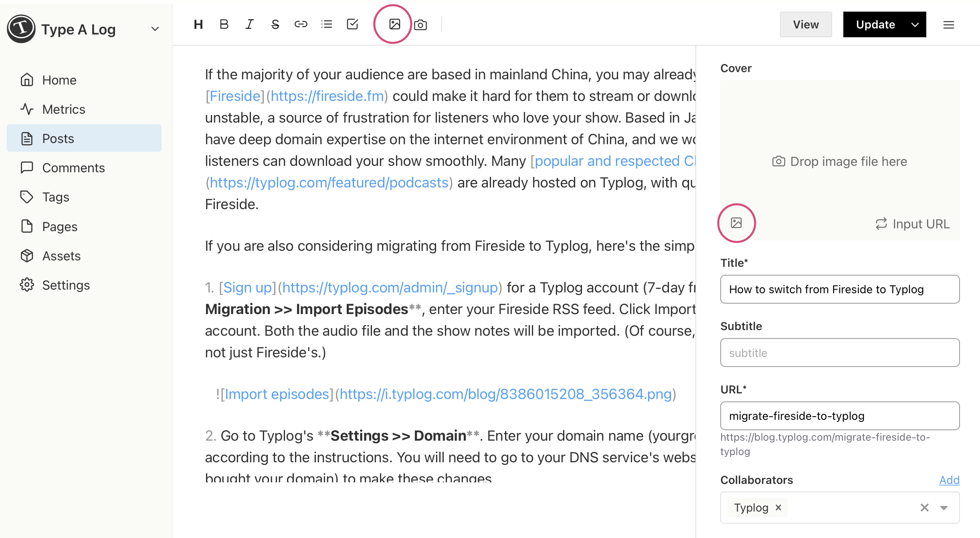Viewport: 980px width, 538px height.
Task: Open the Update button dropdown arrow
Action: tap(915, 24)
